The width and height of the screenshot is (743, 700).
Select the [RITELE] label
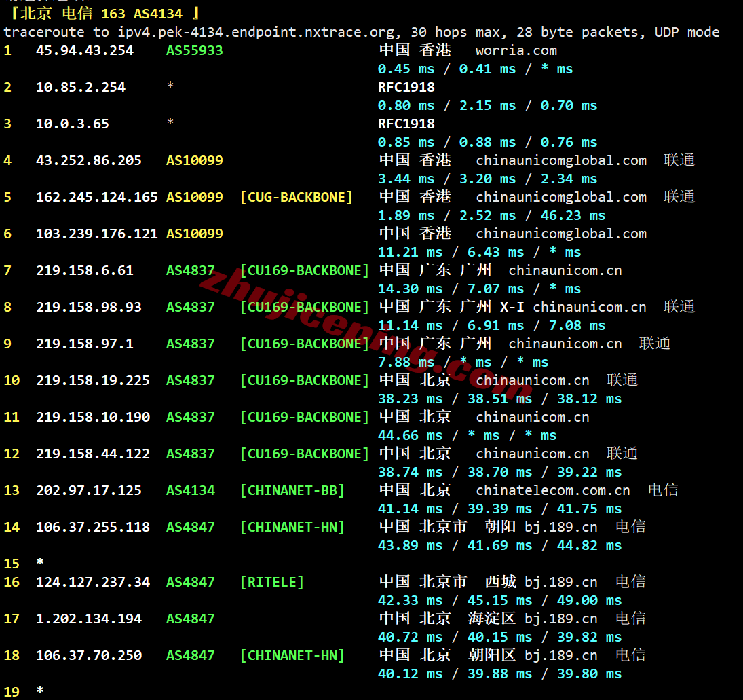[272, 582]
